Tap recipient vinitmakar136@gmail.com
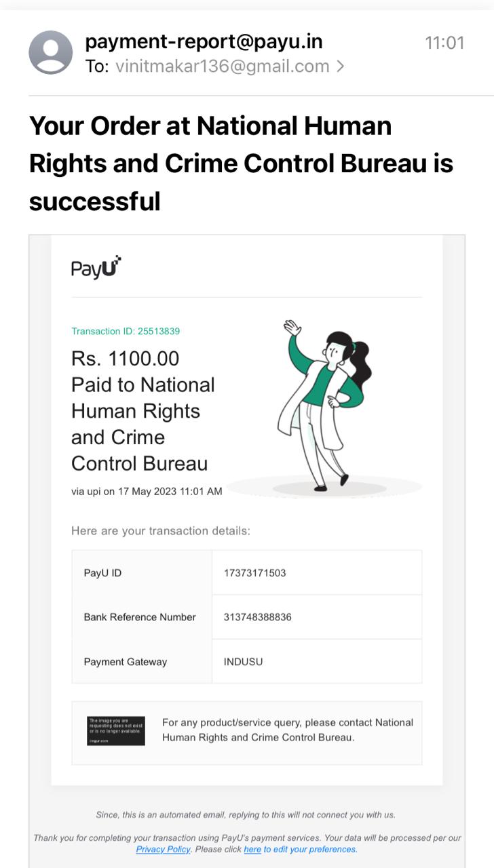 (222, 66)
